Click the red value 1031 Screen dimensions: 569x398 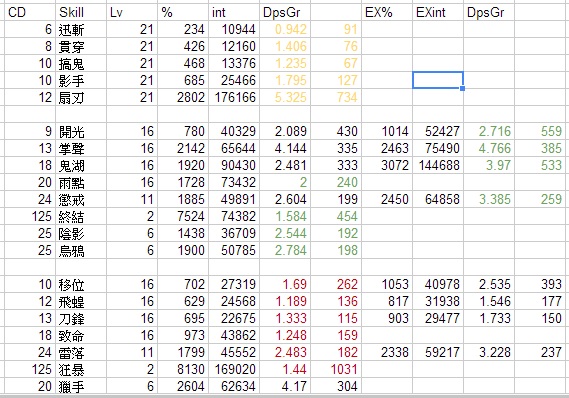[336, 369]
